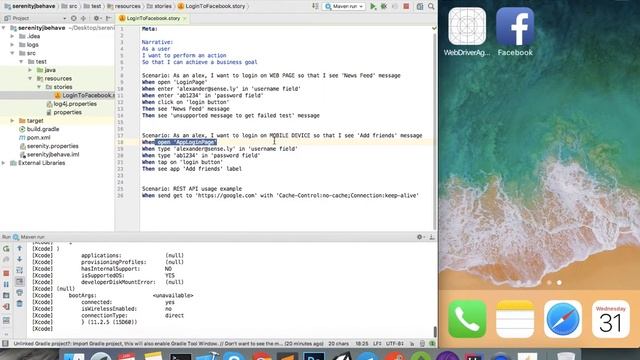Open the Phone app in the simulator dock

(467, 319)
